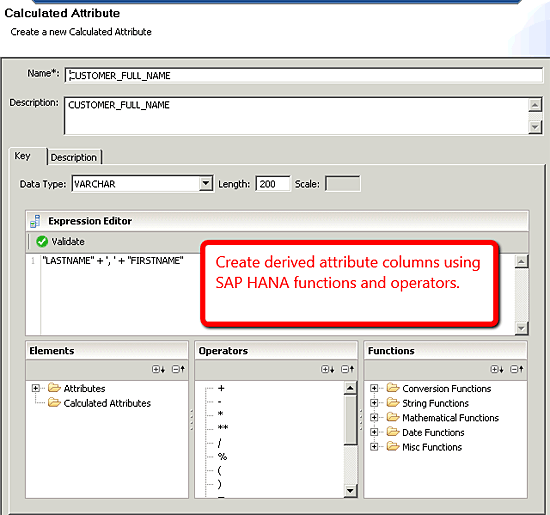Expand all items in Functions panel
Image resolution: width=550 pixels, height=515 pixels.
[497, 369]
